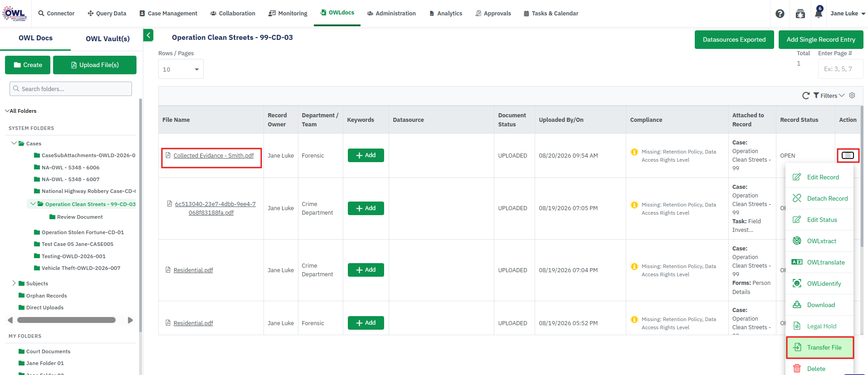Click the Operation Clean Streets folder icon
The image size is (868, 375).
click(x=40, y=204)
